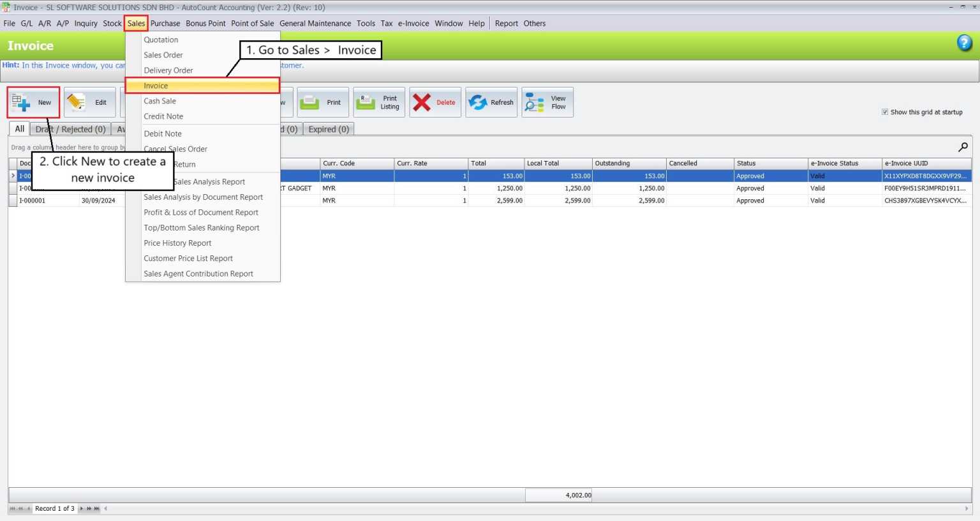Choose Quotation in the Sales menu
980x521 pixels.
pos(203,40)
